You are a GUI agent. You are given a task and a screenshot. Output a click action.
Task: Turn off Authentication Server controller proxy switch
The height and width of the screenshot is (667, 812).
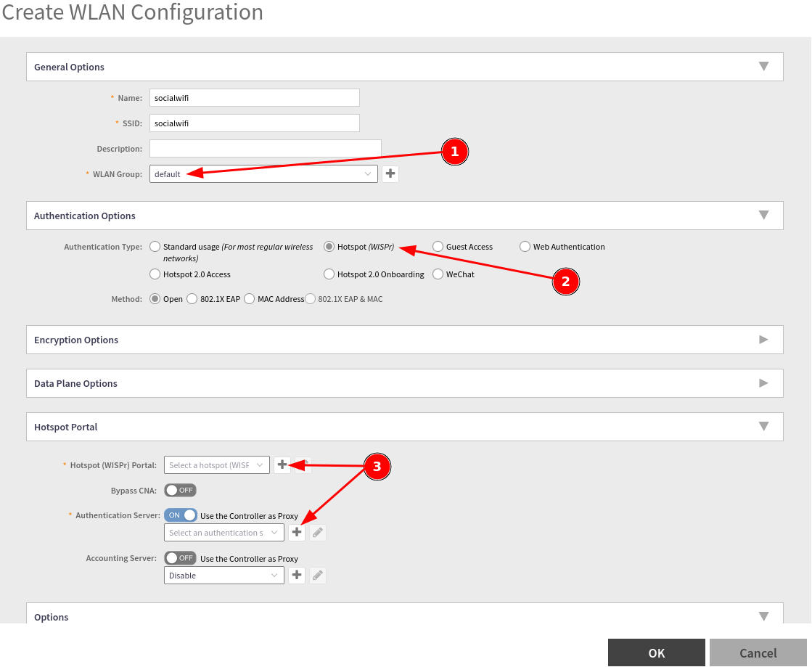point(181,515)
